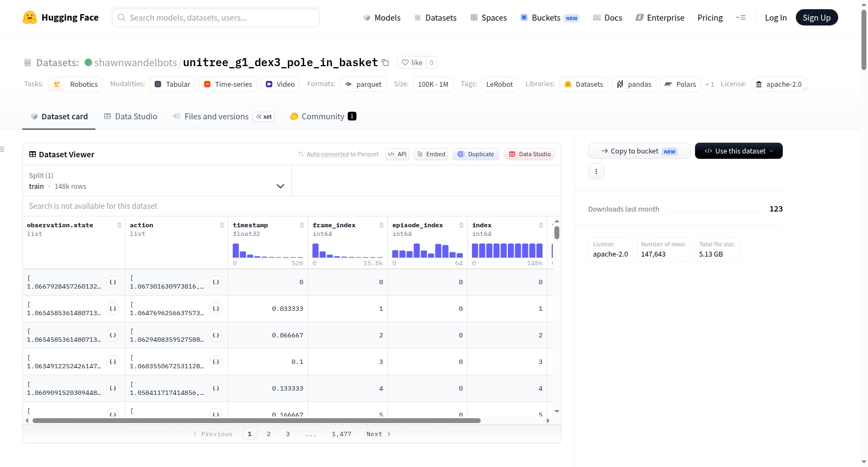This screenshot has height=467, width=868.
Task: Click the Sign Up button
Action: pyautogui.click(x=816, y=17)
